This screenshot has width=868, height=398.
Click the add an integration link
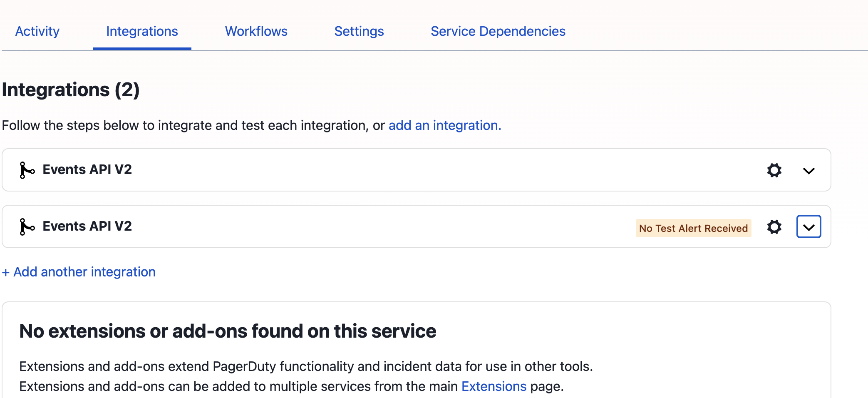(x=444, y=125)
